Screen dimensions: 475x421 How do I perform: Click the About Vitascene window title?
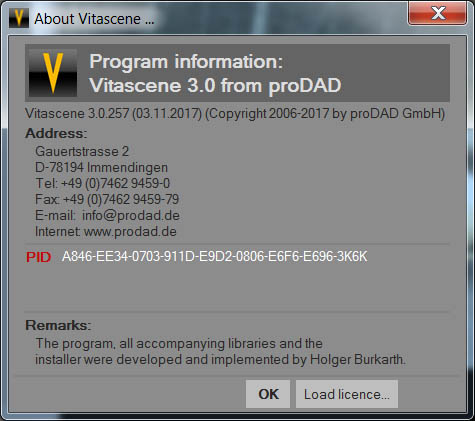point(94,19)
